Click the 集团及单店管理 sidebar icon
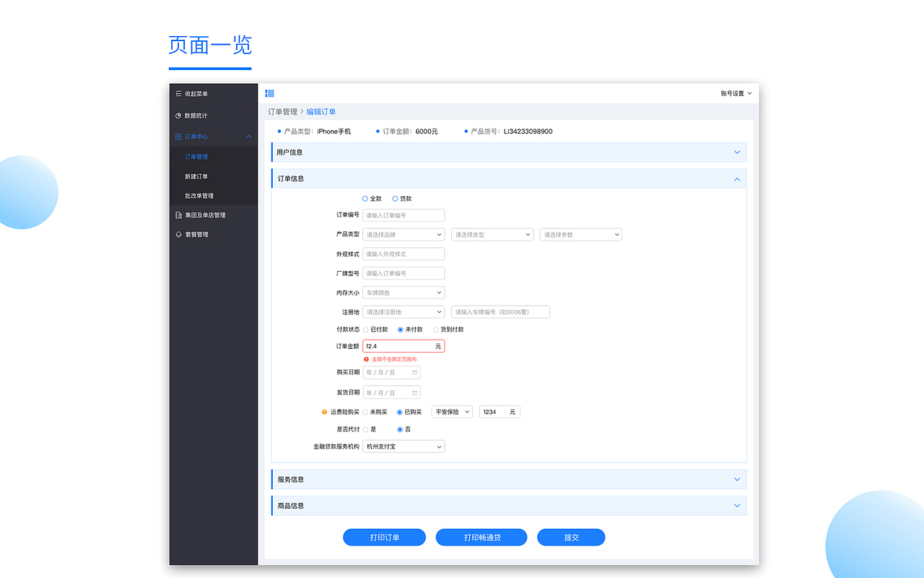The height and width of the screenshot is (578, 924). coord(178,215)
